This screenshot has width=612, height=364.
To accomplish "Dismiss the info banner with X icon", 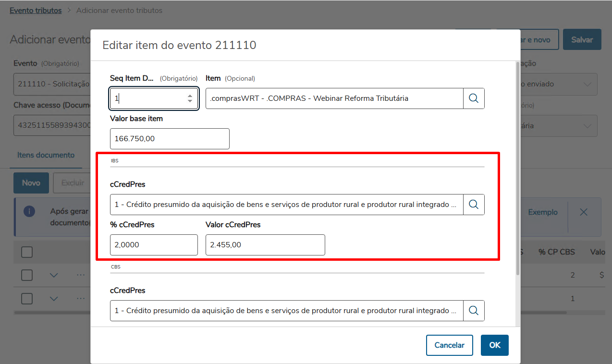I will click(x=584, y=212).
